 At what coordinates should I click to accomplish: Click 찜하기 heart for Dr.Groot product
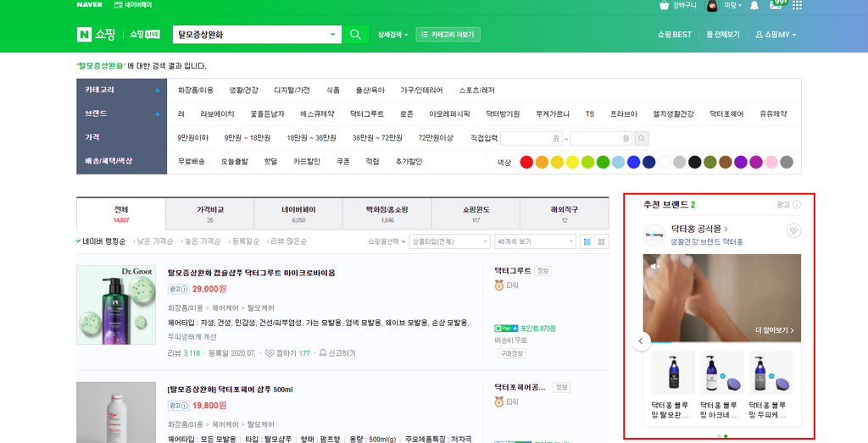point(270,353)
